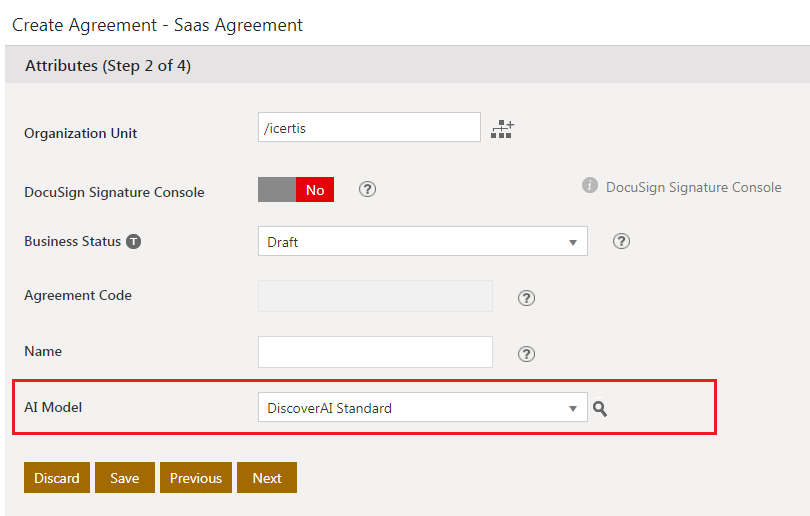810x516 pixels.
Task: Go back using the Previous button
Action: [x=196, y=478]
